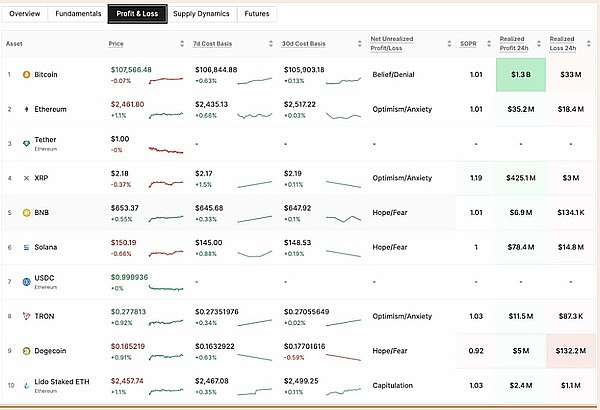This screenshot has height=410, width=600.
Task: Sort by SOPR column arrows
Action: tap(484, 44)
